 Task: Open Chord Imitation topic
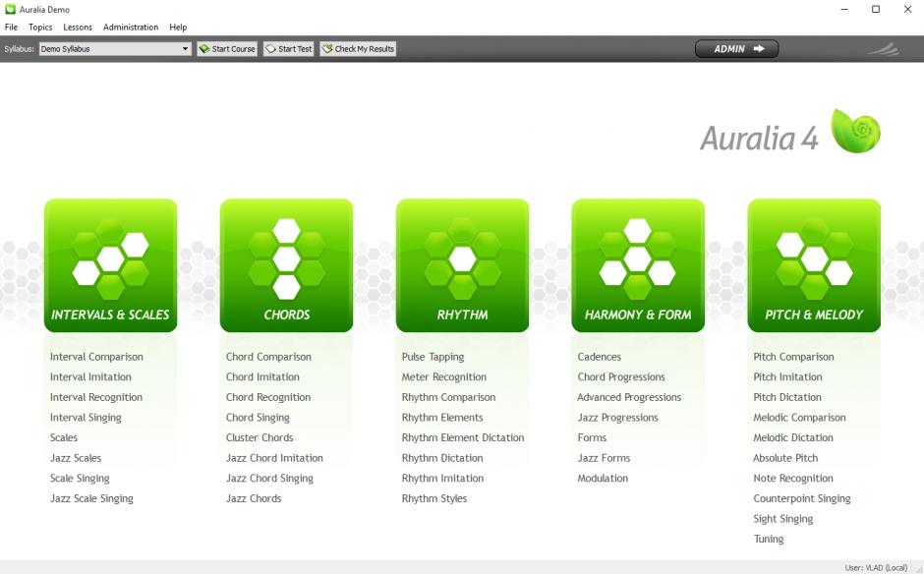[x=262, y=377]
